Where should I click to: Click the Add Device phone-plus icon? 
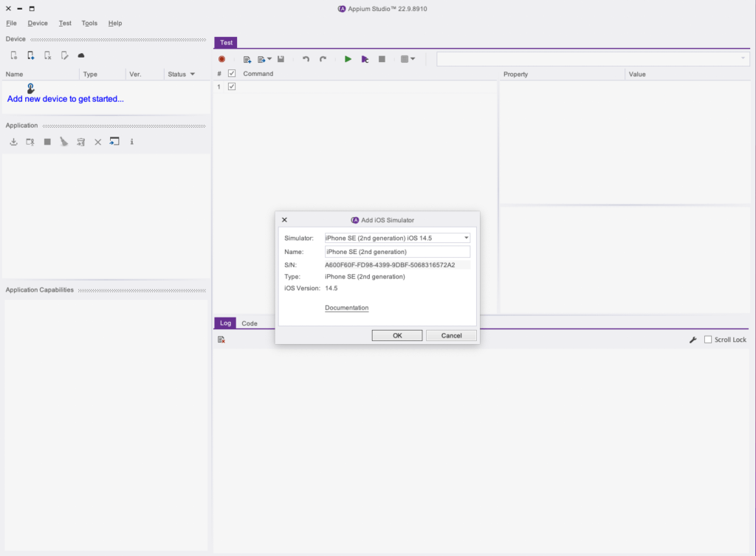pyautogui.click(x=30, y=55)
